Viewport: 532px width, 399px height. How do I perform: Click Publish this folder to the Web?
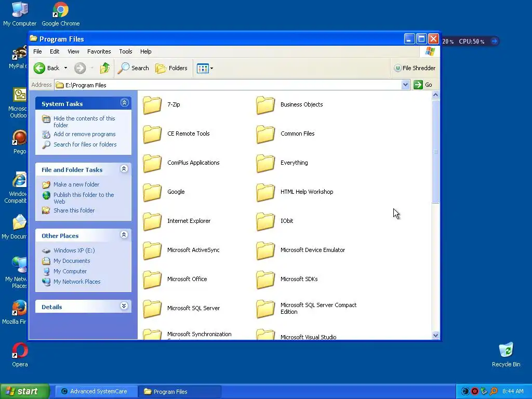pyautogui.click(x=84, y=198)
